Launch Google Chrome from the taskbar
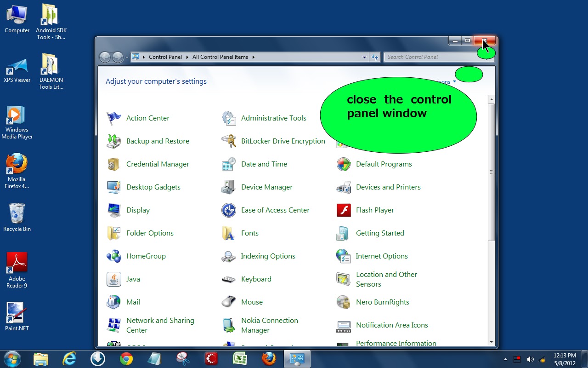Screen dimensions: 588x368 [x=126, y=359]
